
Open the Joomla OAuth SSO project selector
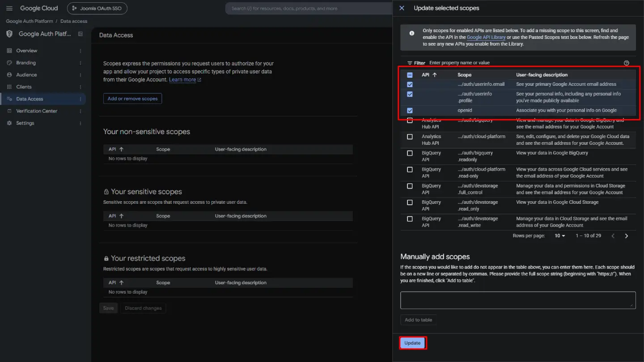pos(97,8)
